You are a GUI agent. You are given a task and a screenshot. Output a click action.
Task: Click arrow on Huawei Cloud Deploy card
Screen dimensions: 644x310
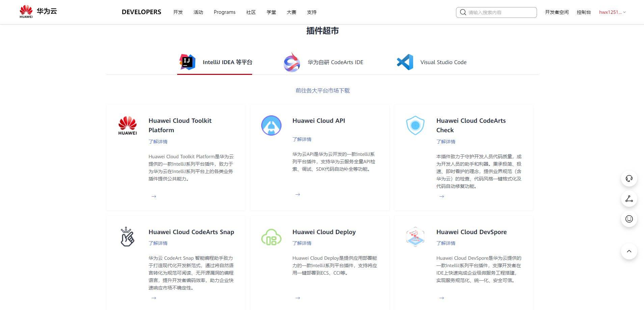(x=298, y=298)
